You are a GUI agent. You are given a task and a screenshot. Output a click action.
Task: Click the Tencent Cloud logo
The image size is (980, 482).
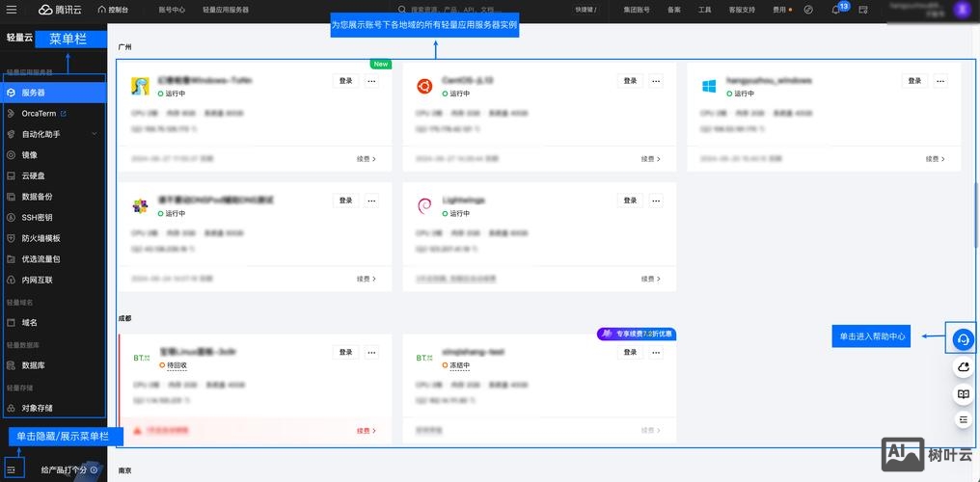coord(58,10)
